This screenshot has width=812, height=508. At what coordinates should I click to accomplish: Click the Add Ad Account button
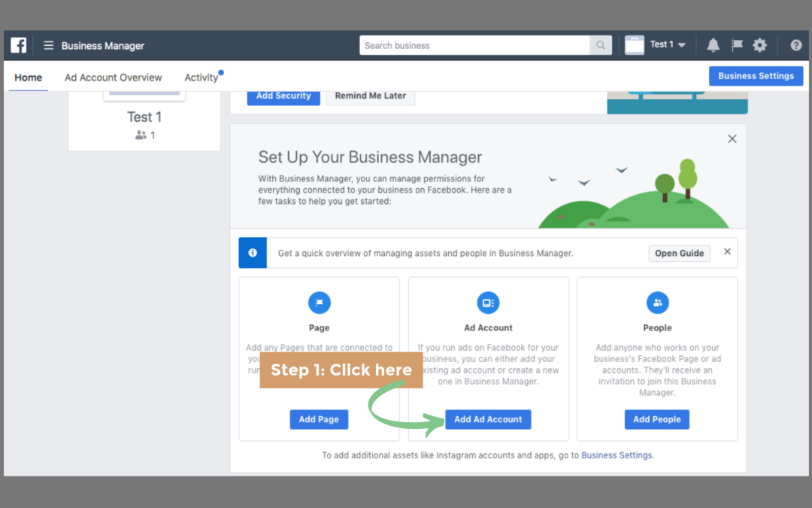488,419
